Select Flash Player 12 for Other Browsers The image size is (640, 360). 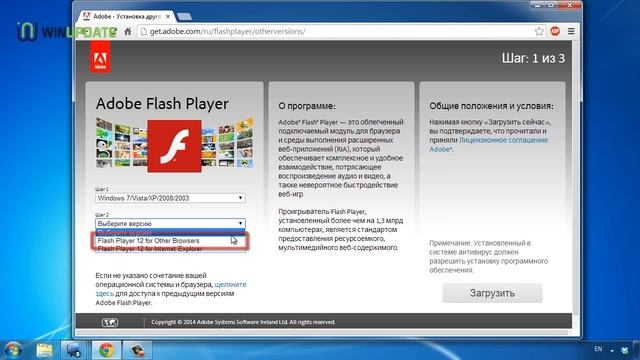click(x=170, y=241)
